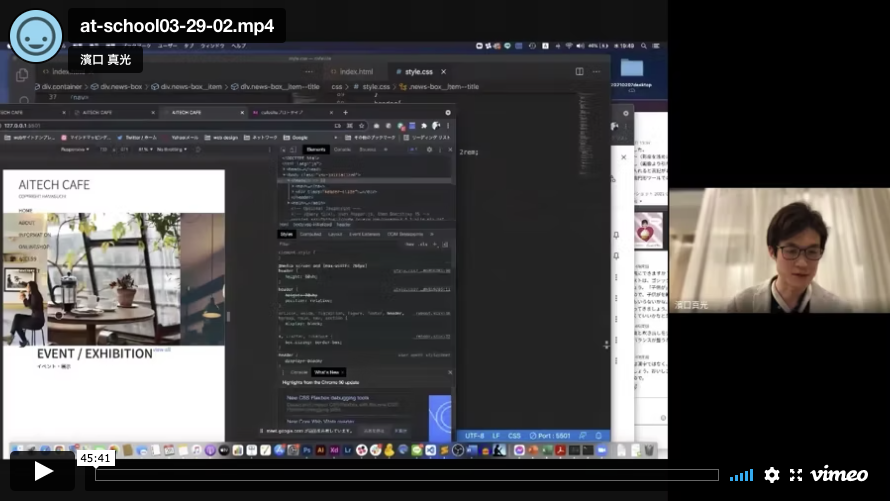Open the Responsive device dropdown
891x501 pixels.
pos(76,149)
